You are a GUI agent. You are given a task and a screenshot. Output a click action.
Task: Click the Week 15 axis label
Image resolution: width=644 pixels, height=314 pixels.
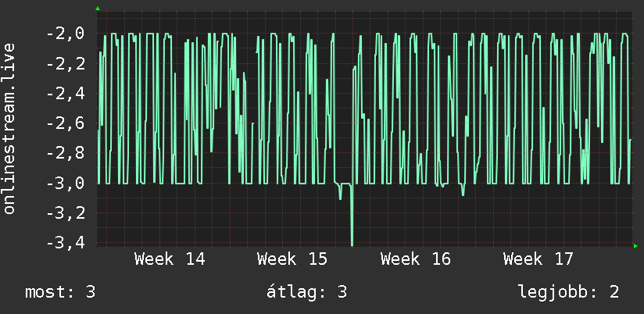(x=292, y=259)
